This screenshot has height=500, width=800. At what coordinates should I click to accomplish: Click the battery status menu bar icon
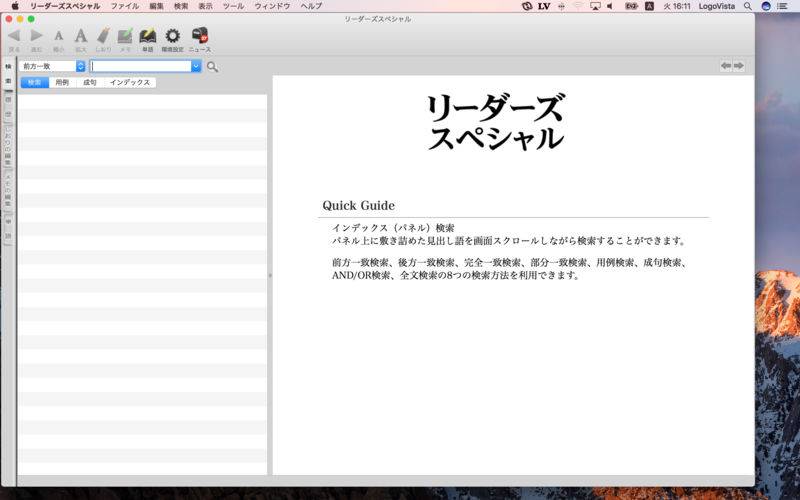(x=632, y=6)
